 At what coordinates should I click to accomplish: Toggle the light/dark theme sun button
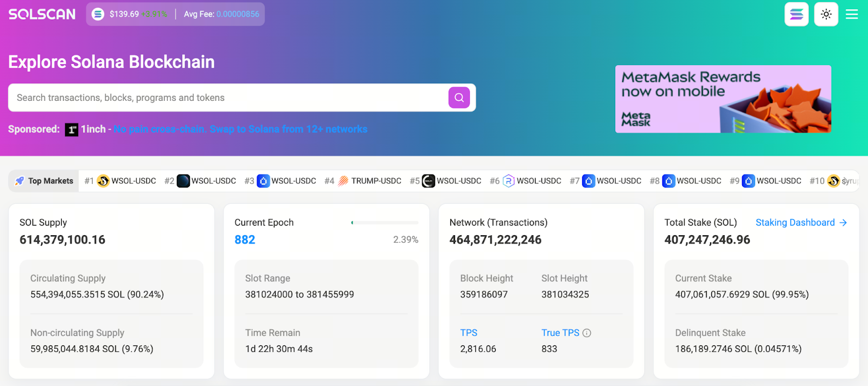826,14
